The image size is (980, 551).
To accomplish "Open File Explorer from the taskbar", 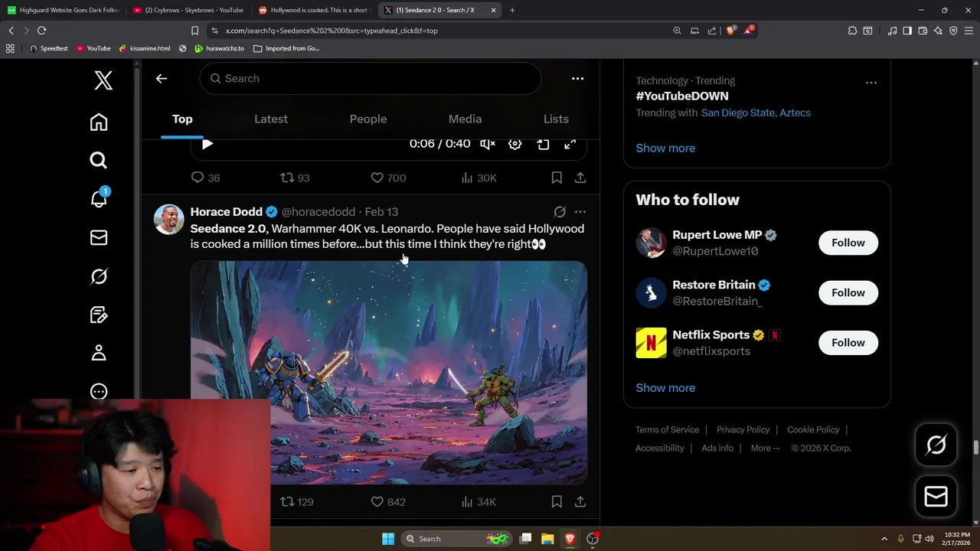I will [547, 539].
